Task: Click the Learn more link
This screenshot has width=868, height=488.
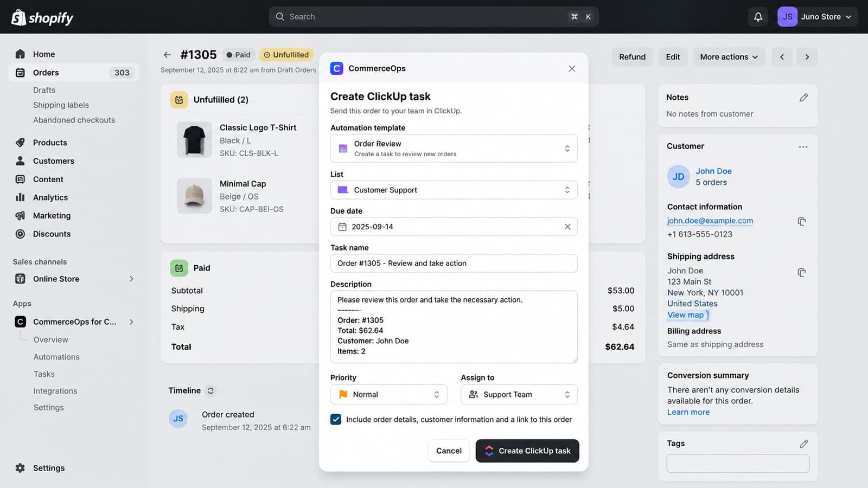Action: 688,412
